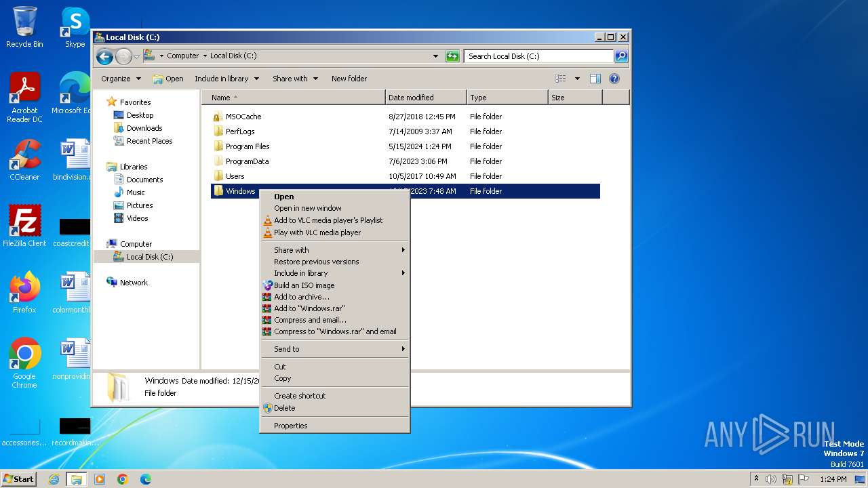Expand the Share with context submenu

click(335, 250)
